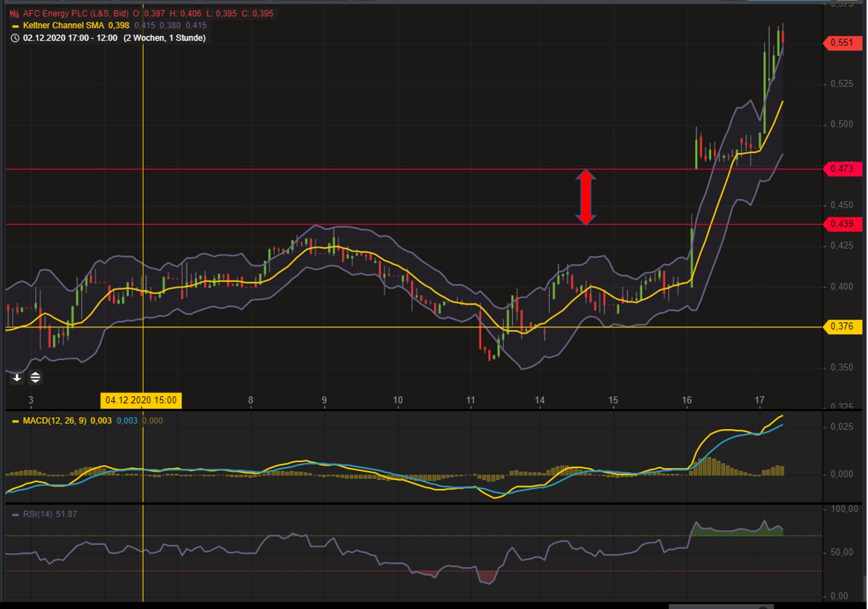Click the RSI(14) indicator legend marker
This screenshot has width=868, height=609.
15,514
